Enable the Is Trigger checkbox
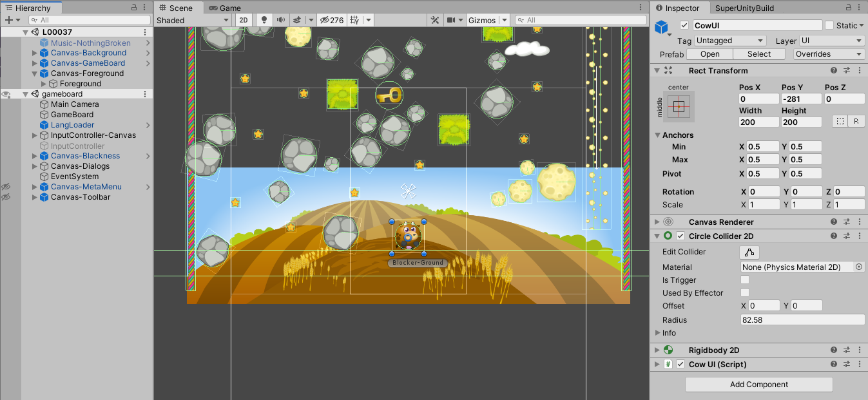The image size is (868, 400). pos(745,280)
